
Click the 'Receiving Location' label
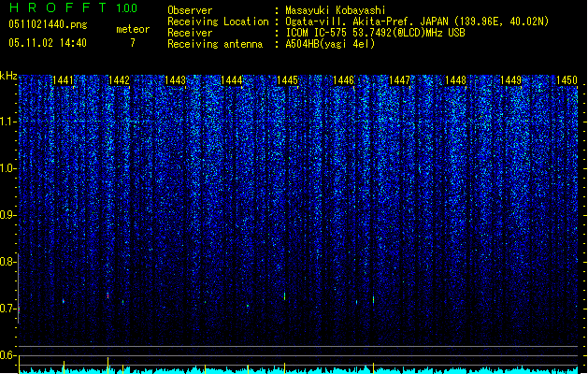click(218, 22)
